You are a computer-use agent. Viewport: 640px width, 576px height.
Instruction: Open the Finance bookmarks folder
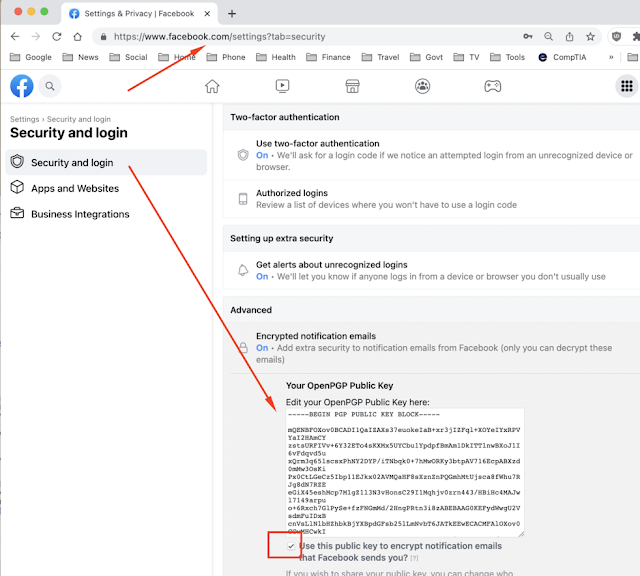pyautogui.click(x=329, y=57)
